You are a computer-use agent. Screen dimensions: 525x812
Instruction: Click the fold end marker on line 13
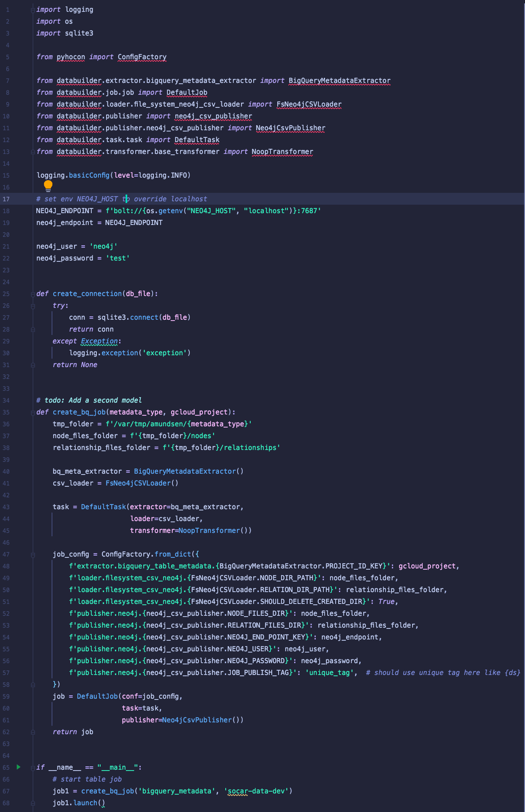[x=33, y=151]
